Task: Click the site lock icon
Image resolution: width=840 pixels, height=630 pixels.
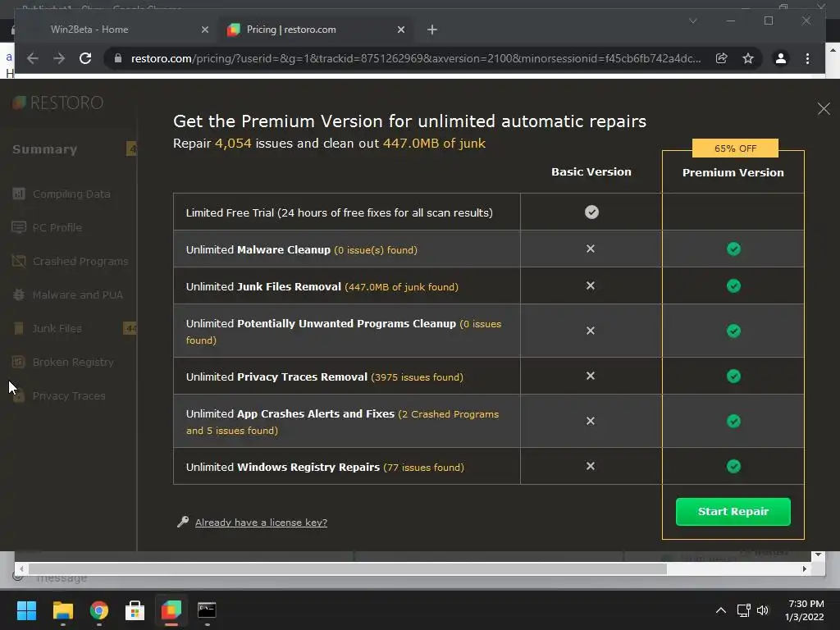Action: tap(118, 58)
